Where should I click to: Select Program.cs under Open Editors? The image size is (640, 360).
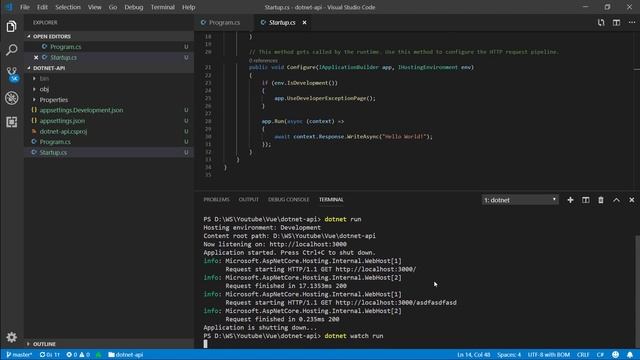108,47
